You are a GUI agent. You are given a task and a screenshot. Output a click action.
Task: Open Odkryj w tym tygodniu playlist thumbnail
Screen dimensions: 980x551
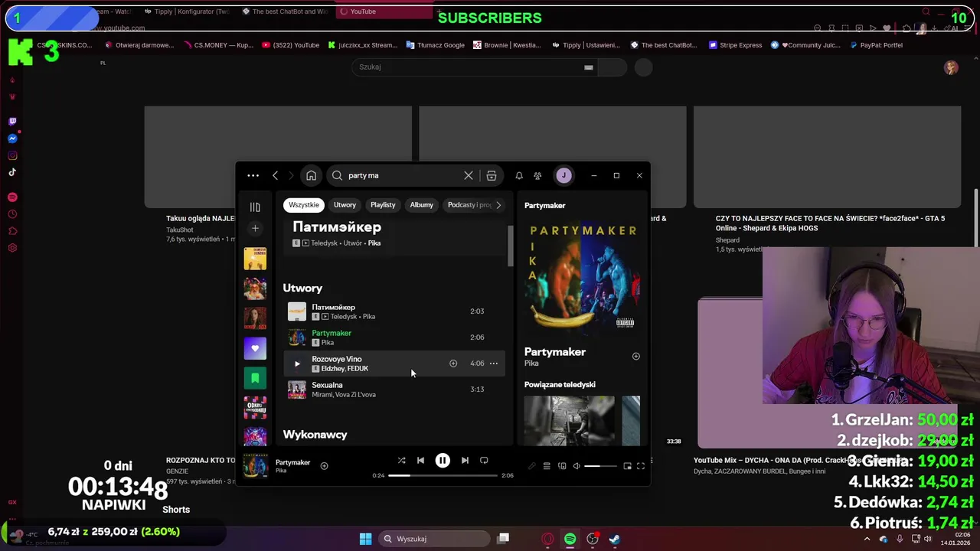[x=255, y=407]
